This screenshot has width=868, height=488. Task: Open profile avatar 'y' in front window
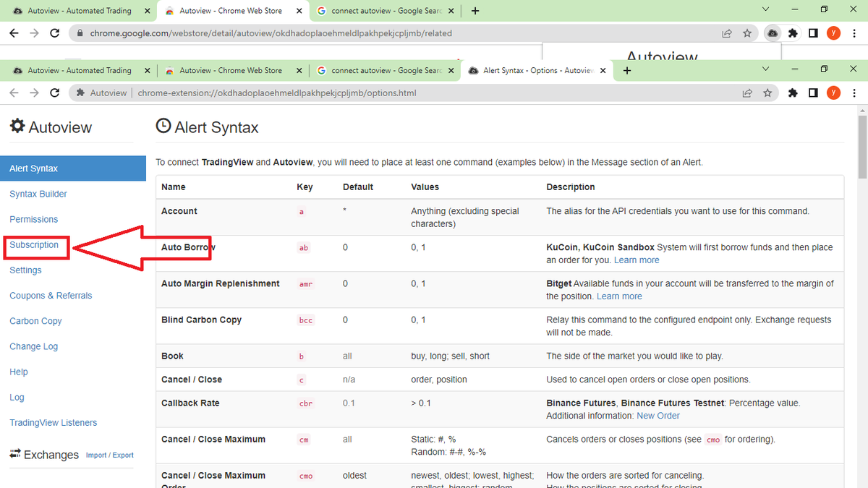(x=833, y=93)
